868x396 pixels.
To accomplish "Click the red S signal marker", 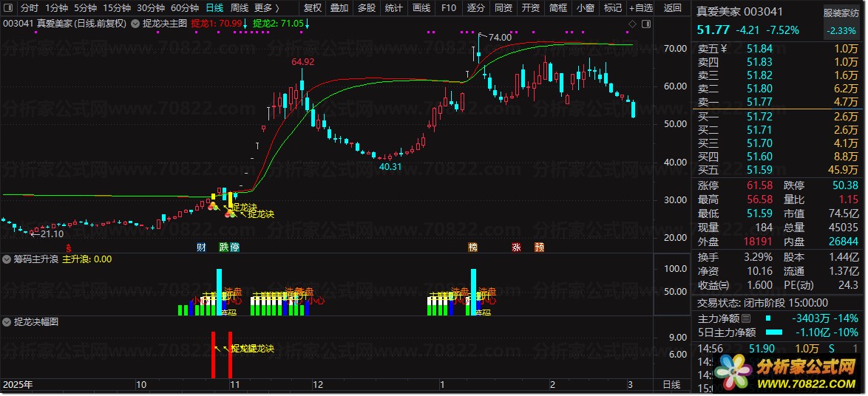I will [69, 247].
